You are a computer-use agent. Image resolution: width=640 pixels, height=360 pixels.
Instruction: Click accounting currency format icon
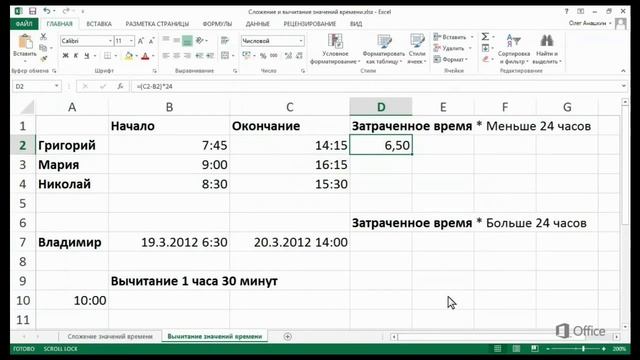coord(246,56)
